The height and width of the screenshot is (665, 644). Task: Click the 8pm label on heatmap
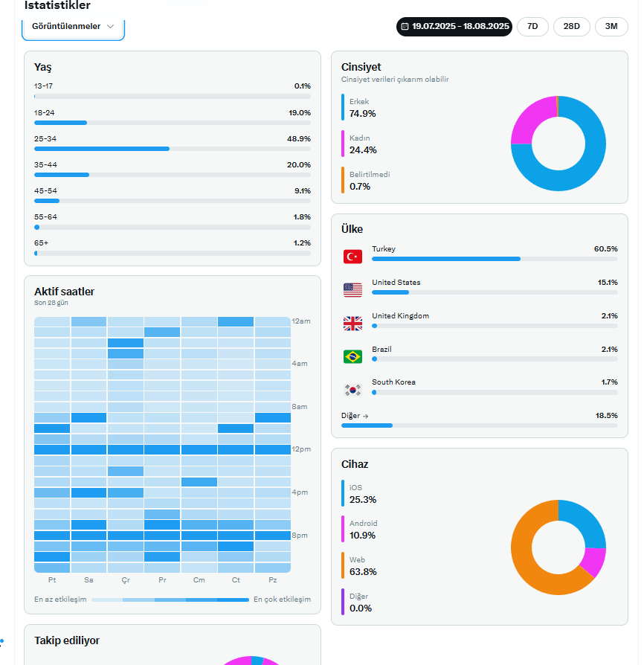click(299, 536)
